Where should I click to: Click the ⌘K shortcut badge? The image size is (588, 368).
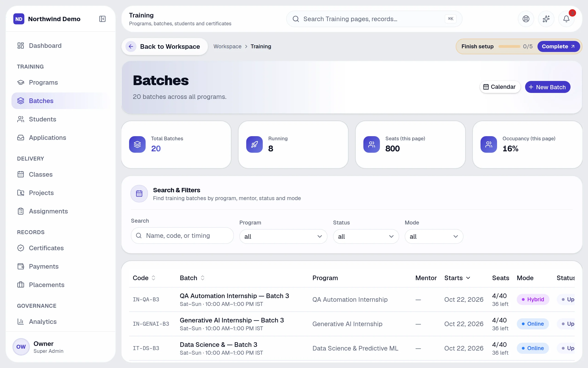point(450,19)
